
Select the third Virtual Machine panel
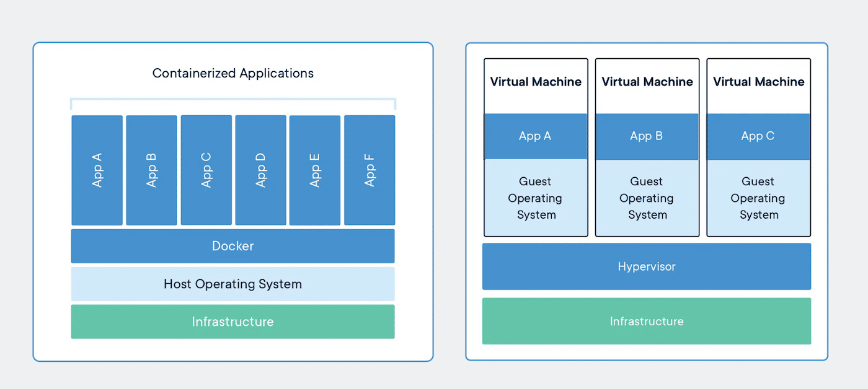coord(758,81)
